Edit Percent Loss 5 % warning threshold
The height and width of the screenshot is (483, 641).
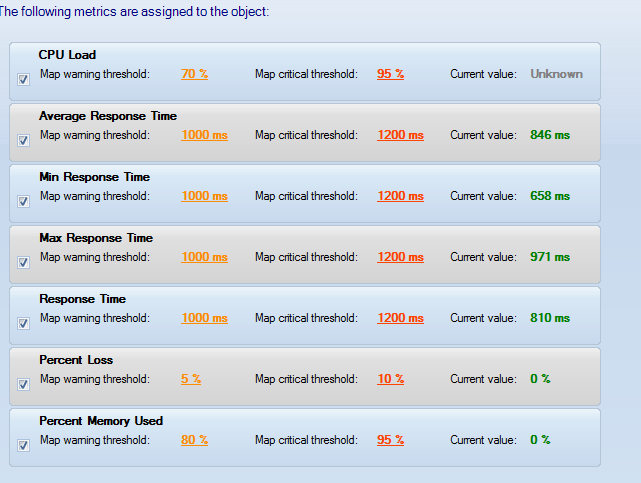[191, 379]
